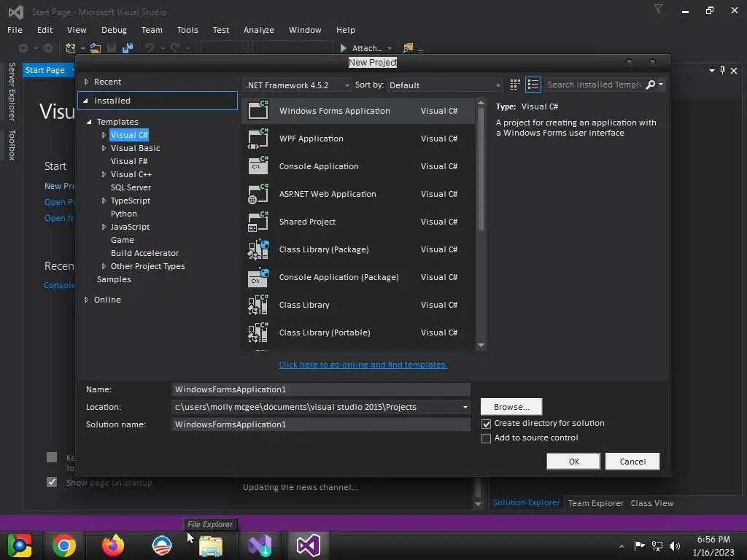Click the template list scroll-up arrow
Screen dimensions: 747x560
click(x=481, y=102)
